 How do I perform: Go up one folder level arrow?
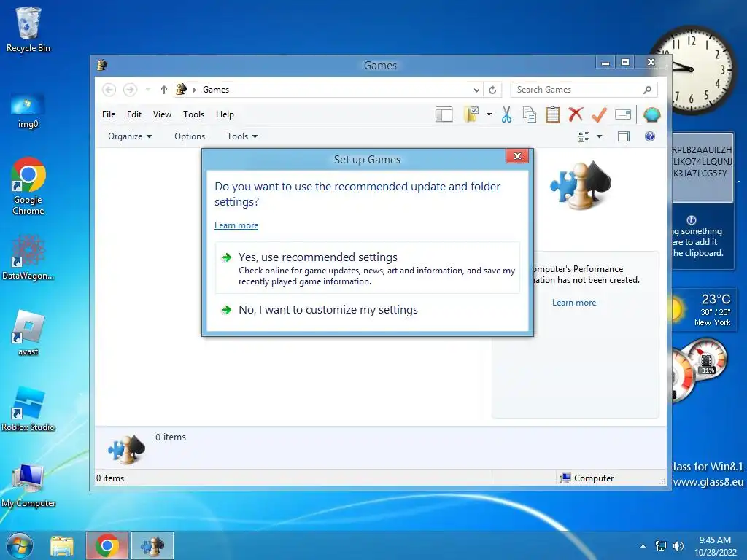click(164, 90)
